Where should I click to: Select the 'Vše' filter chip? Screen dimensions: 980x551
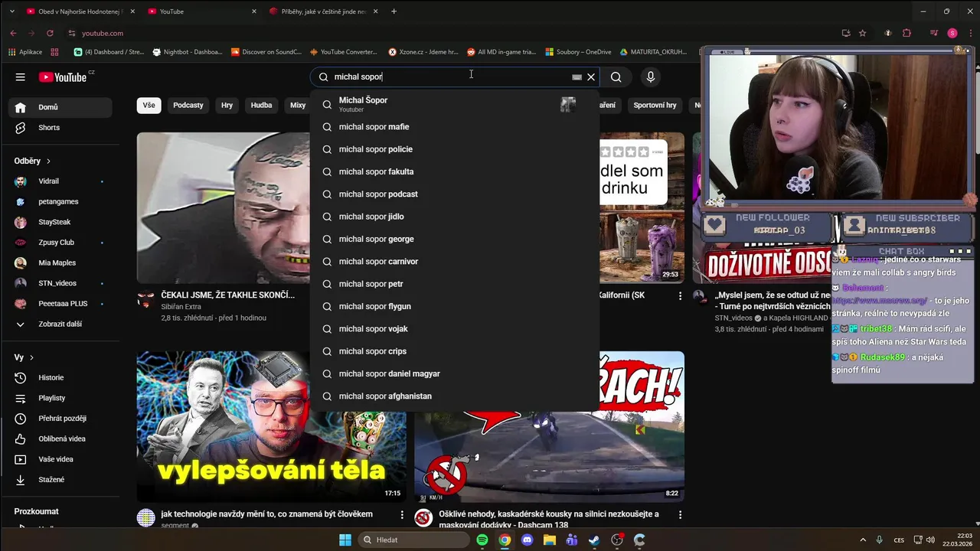pyautogui.click(x=149, y=106)
